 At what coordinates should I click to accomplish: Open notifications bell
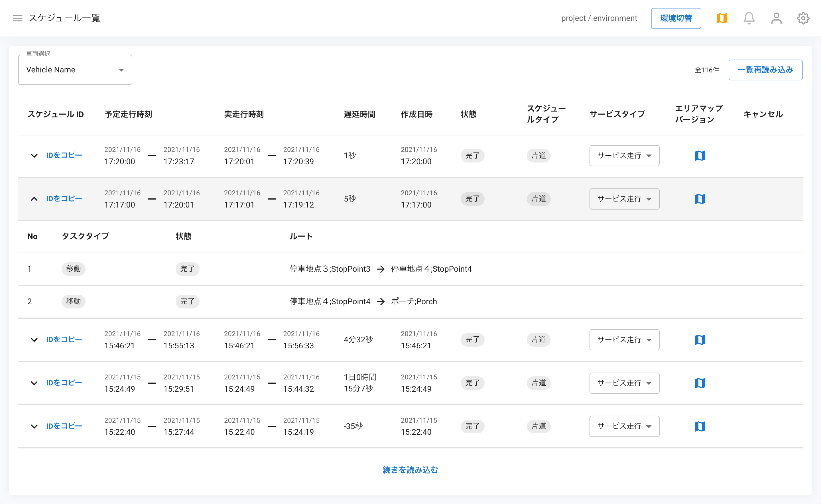pyautogui.click(x=749, y=18)
